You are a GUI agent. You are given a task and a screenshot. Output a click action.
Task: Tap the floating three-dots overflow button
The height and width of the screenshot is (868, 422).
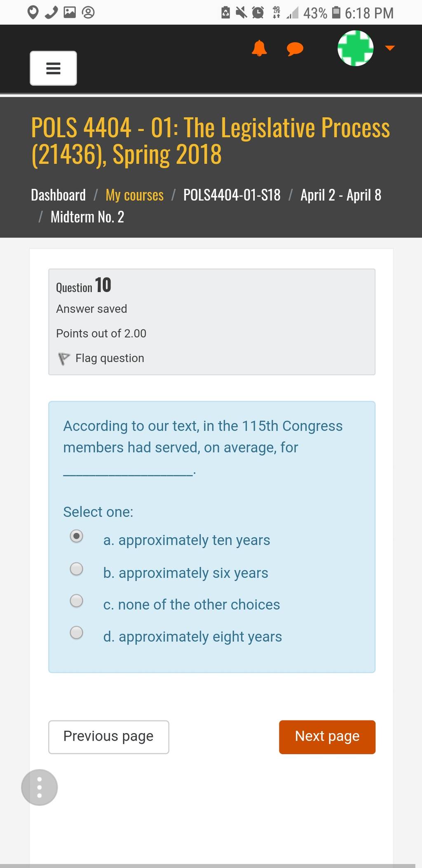40,787
